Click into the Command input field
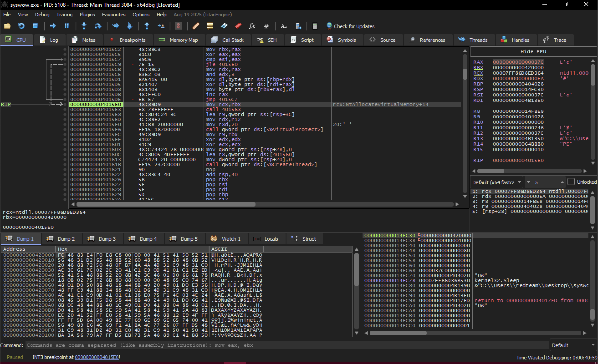 coord(287,345)
